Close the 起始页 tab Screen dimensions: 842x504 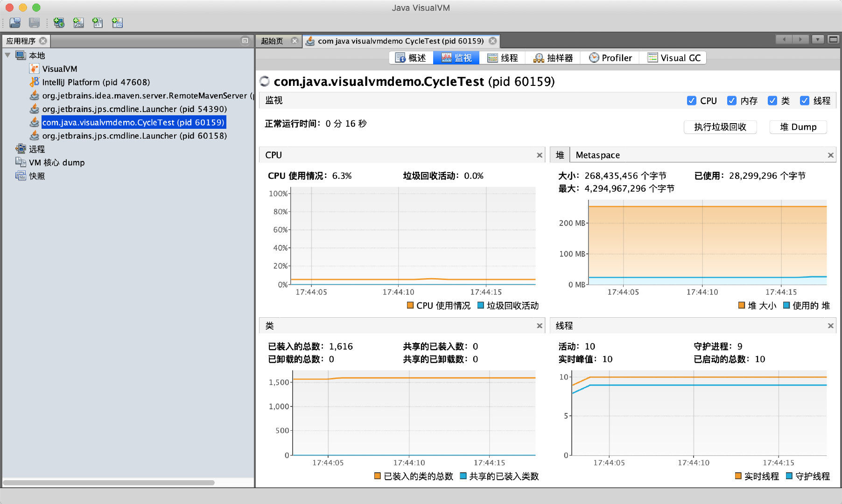click(295, 41)
